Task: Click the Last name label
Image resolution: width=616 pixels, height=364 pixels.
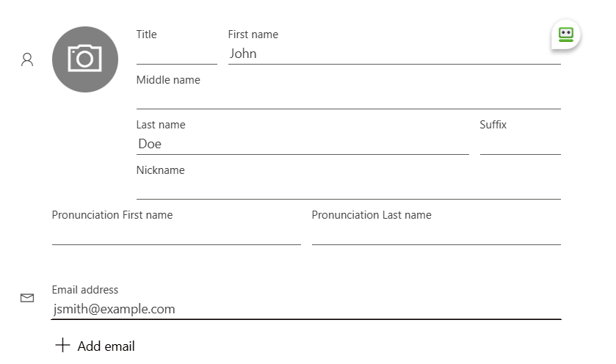Action: click(161, 125)
